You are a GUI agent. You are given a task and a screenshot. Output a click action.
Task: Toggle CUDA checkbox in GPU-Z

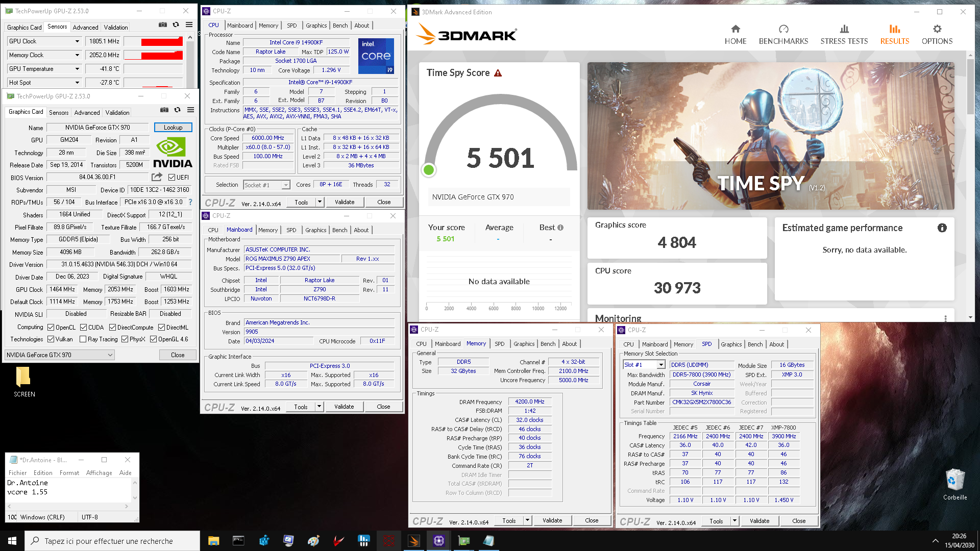click(83, 328)
